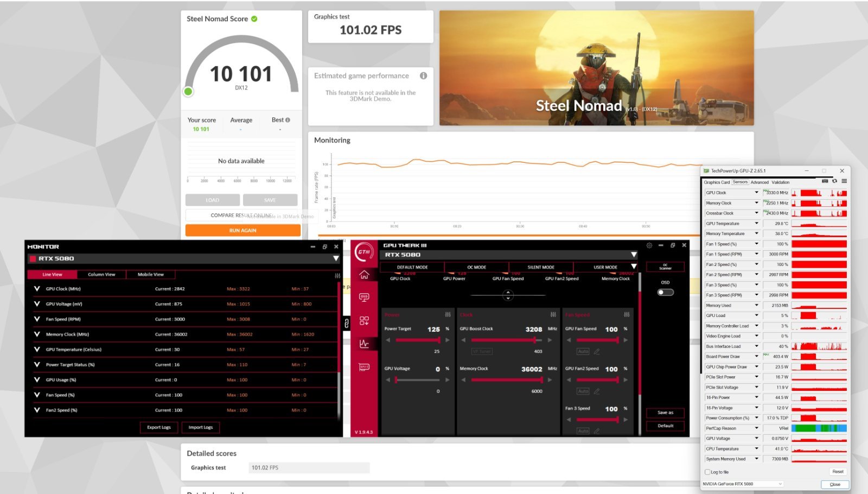Adjust the GPU Boost Clock slider

pyautogui.click(x=506, y=340)
